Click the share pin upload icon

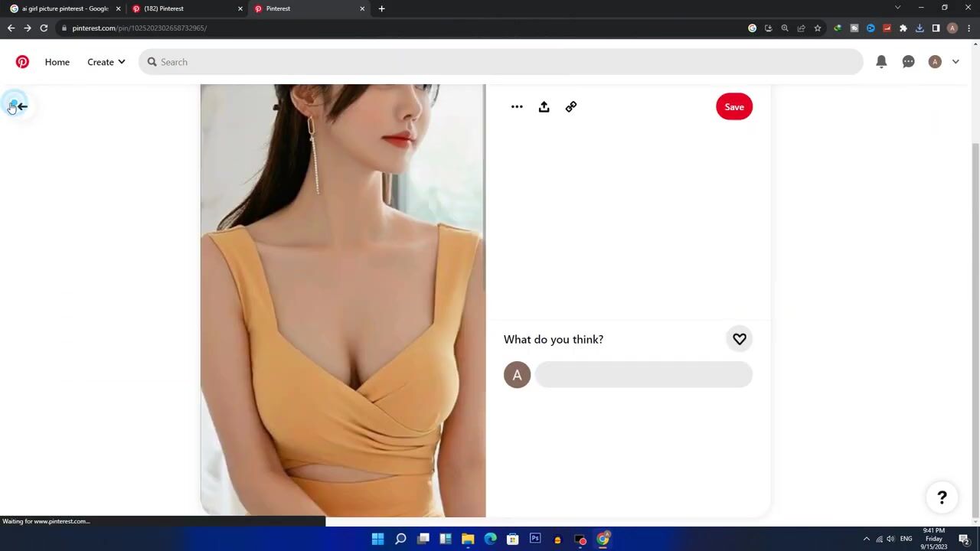[x=544, y=107]
